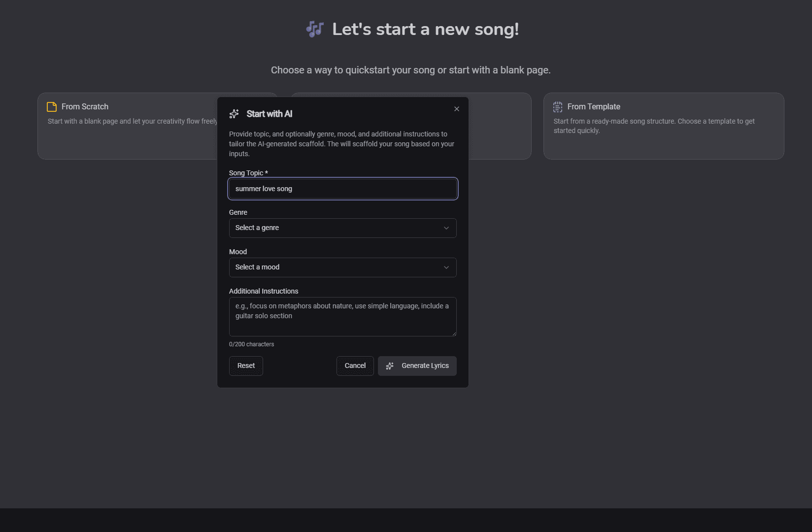Click the music notes icon in the page title
Image resolution: width=812 pixels, height=532 pixels.
[x=314, y=29]
